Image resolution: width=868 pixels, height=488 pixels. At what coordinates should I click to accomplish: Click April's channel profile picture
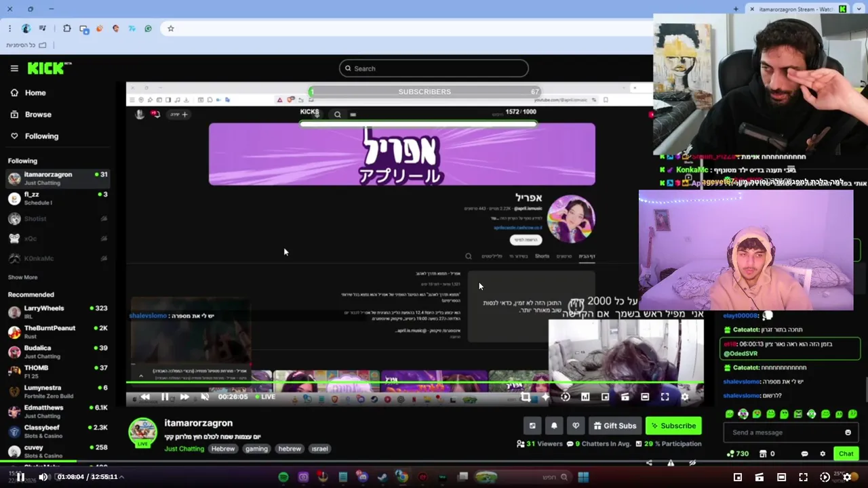tap(571, 219)
